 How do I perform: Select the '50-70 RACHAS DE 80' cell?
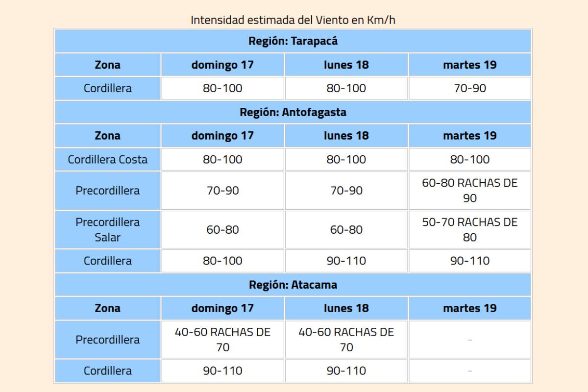tap(469, 229)
